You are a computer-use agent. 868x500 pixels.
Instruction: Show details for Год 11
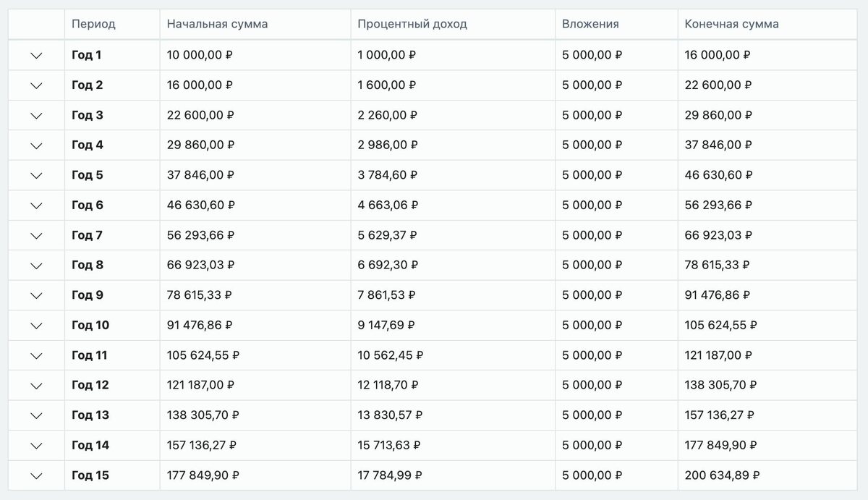36,355
